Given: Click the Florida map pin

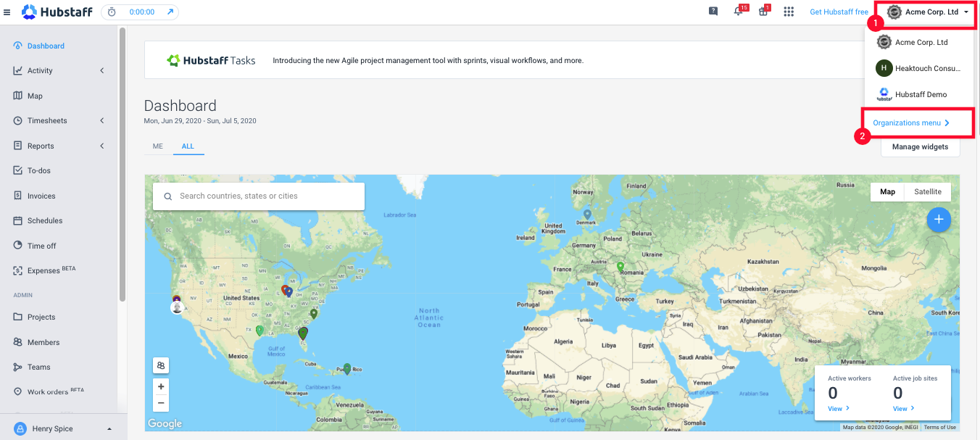Looking at the screenshot, I should [x=303, y=333].
